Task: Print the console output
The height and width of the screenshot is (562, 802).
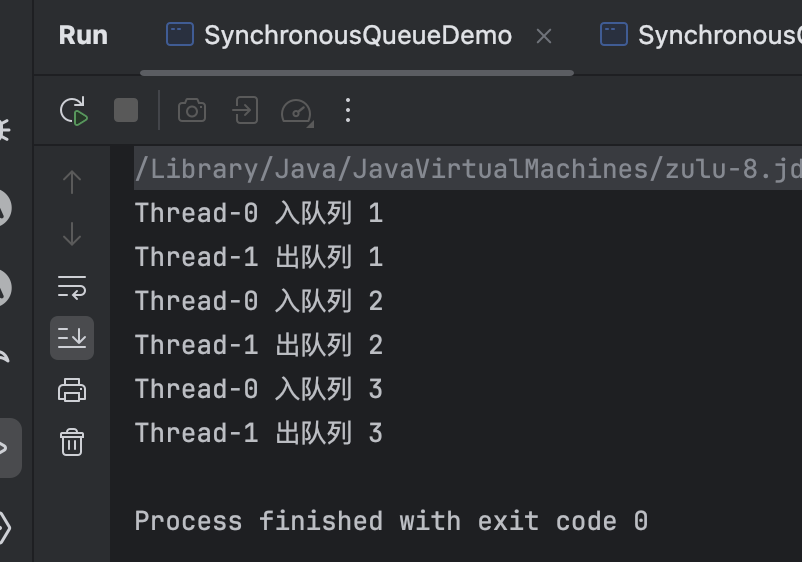Action: [72, 390]
